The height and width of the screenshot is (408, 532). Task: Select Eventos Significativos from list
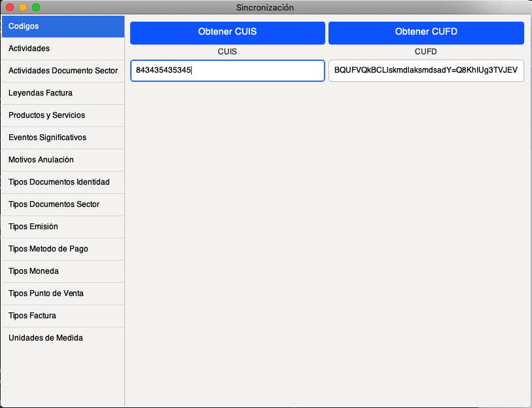click(62, 138)
